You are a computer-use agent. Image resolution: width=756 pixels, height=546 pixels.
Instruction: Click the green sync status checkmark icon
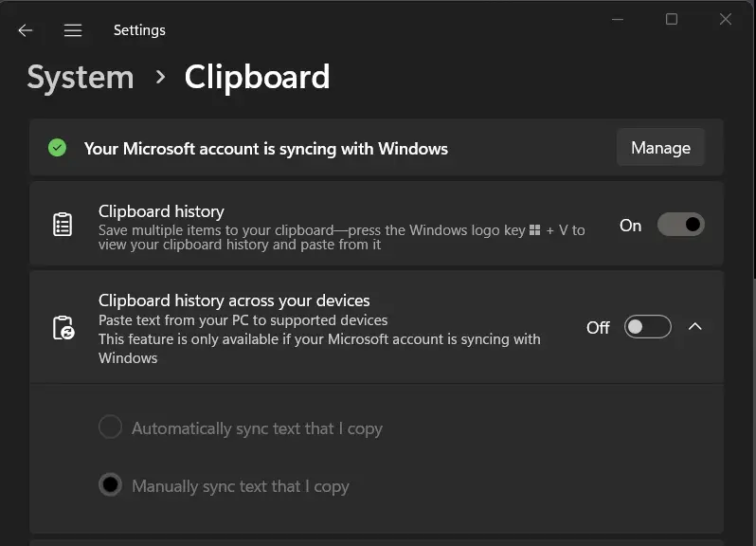[58, 148]
